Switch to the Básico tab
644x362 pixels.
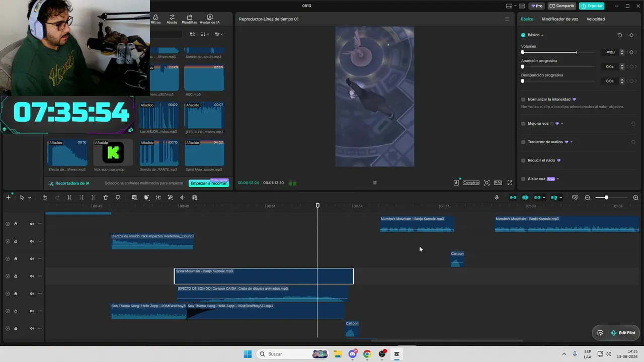pyautogui.click(x=527, y=19)
